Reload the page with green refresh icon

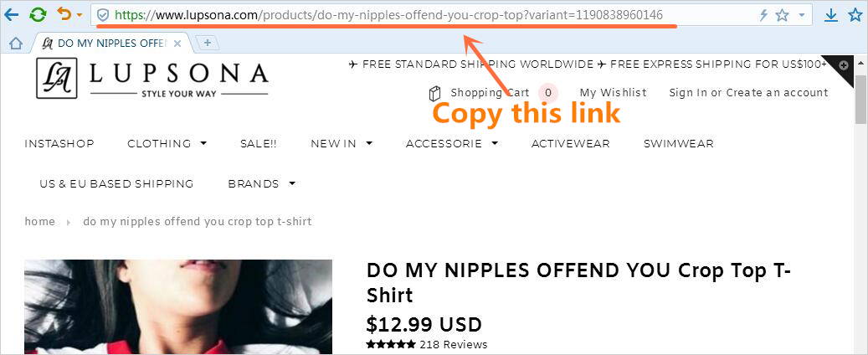[38, 15]
